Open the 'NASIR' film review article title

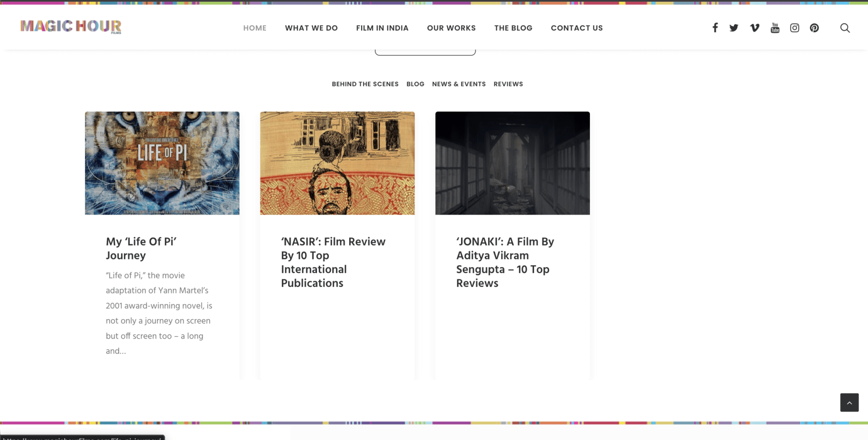click(x=333, y=262)
